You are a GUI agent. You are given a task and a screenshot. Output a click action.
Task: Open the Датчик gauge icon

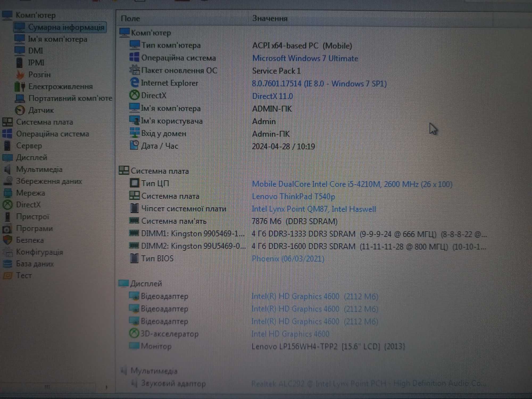pos(20,110)
